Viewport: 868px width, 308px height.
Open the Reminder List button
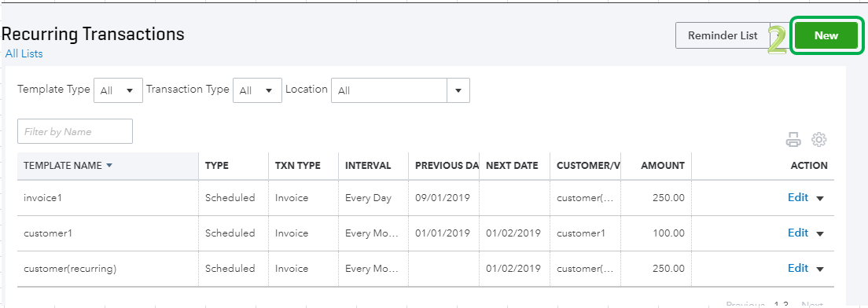click(x=723, y=35)
